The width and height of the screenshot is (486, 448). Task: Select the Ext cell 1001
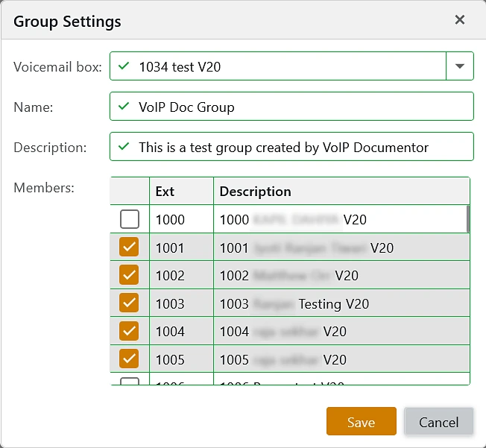181,247
